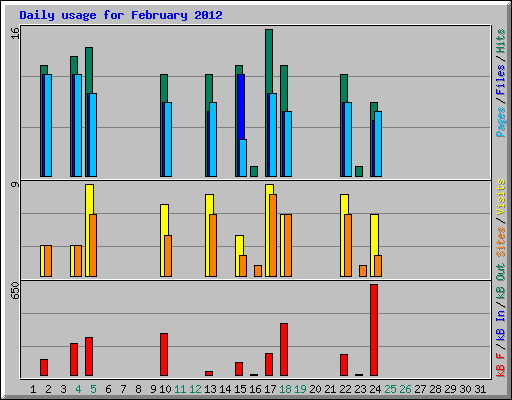Click the "Files" legend label
Image resolution: width=512 pixels, height=400 pixels.
(500, 80)
